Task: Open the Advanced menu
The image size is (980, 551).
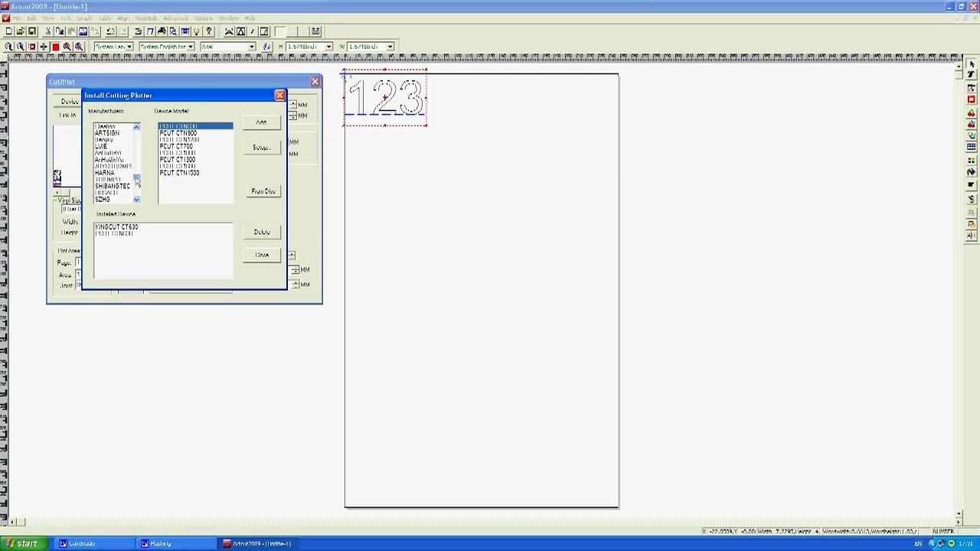Action: pyautogui.click(x=175, y=18)
